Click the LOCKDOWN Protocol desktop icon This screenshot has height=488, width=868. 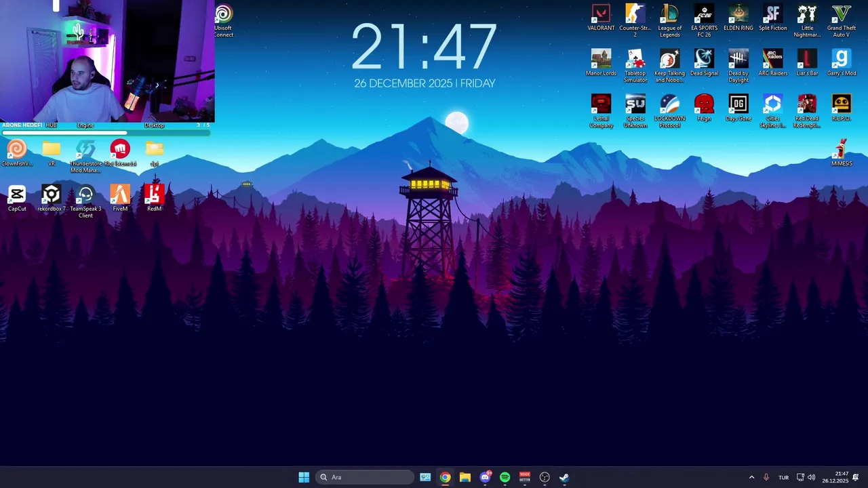tap(669, 111)
